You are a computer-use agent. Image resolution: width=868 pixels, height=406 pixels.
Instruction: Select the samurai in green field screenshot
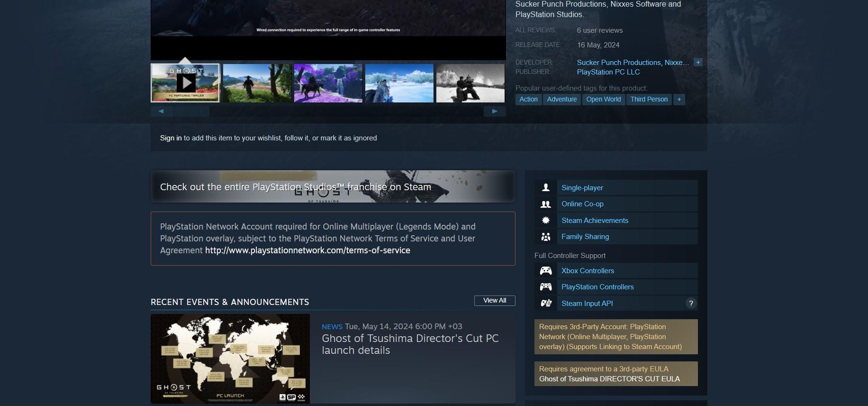[257, 83]
